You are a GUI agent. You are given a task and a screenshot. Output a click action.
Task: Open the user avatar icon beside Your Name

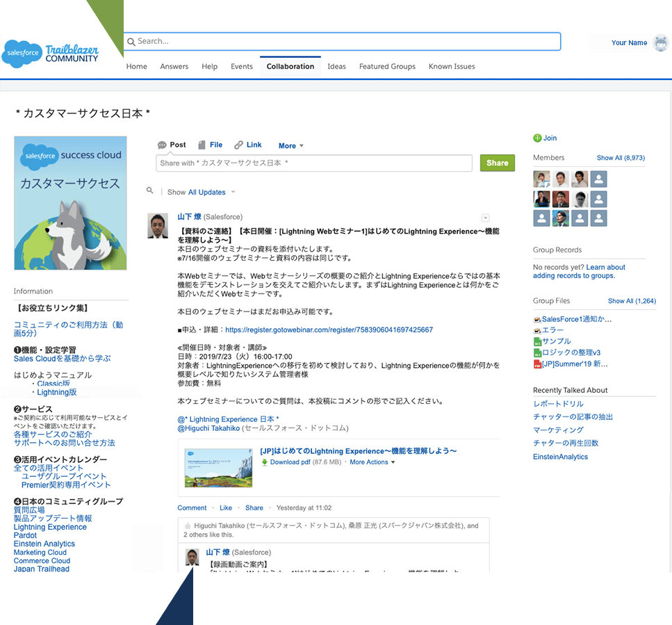point(660,43)
